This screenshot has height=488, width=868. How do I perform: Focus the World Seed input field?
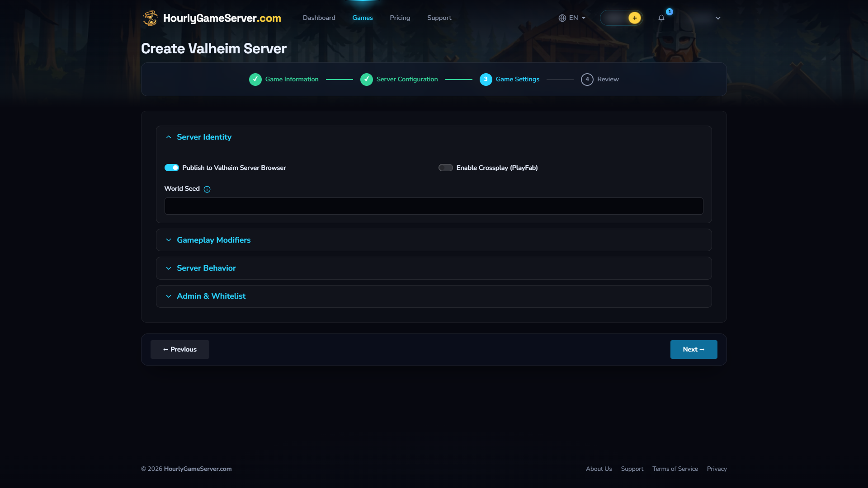click(x=434, y=206)
